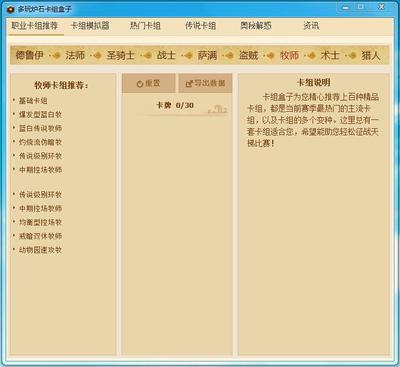
Task: Open the 动物园速攻牧 deck link
Action: click(x=40, y=250)
